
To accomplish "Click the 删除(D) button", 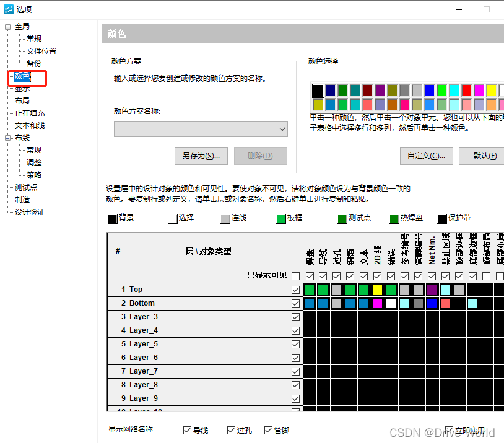I will (x=260, y=156).
